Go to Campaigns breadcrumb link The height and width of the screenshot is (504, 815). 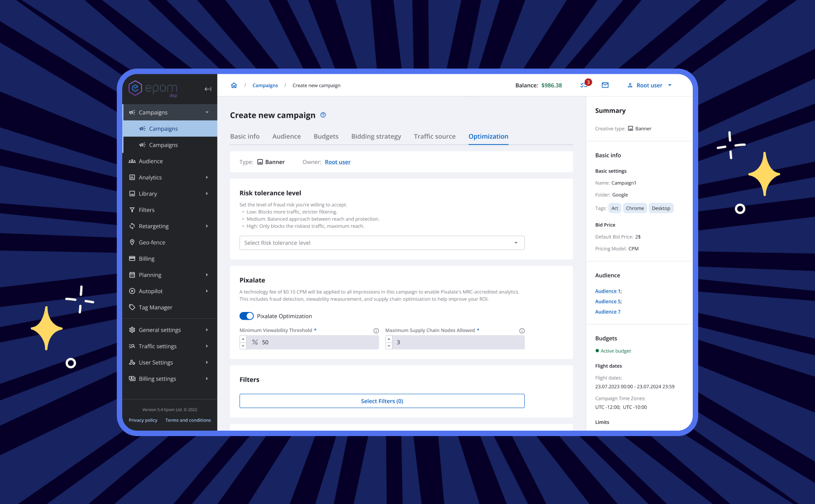(x=265, y=86)
